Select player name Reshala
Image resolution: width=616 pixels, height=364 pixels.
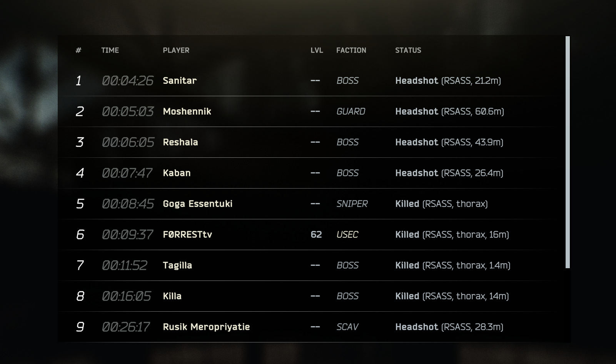tap(180, 142)
